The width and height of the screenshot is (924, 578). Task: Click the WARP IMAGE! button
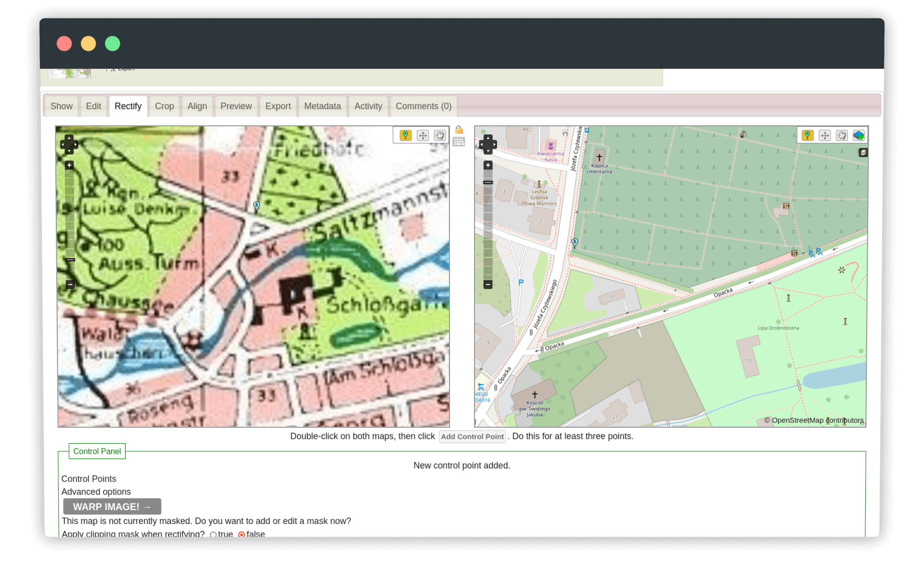pyautogui.click(x=112, y=507)
